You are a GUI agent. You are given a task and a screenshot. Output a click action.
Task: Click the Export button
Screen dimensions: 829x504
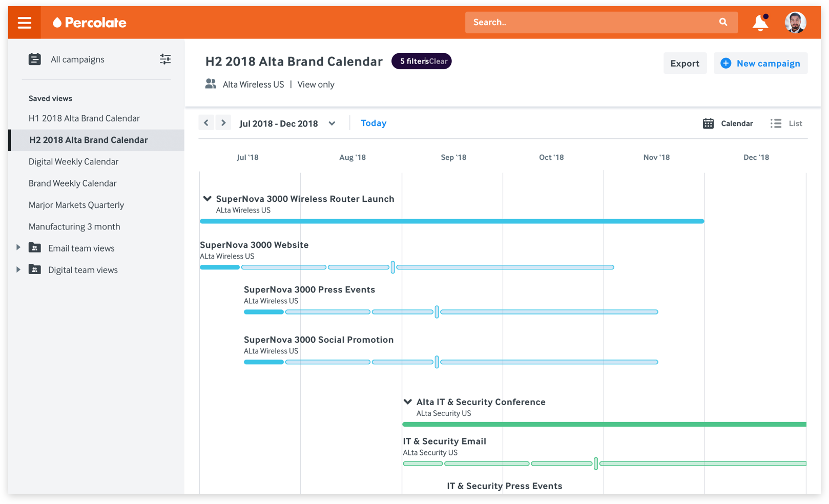(685, 63)
